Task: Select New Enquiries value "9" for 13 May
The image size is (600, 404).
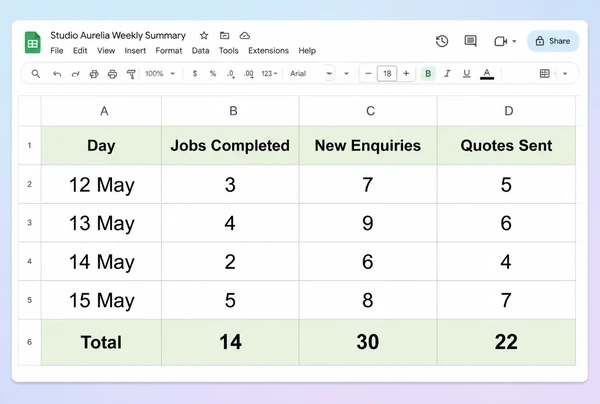Action: 368,223
